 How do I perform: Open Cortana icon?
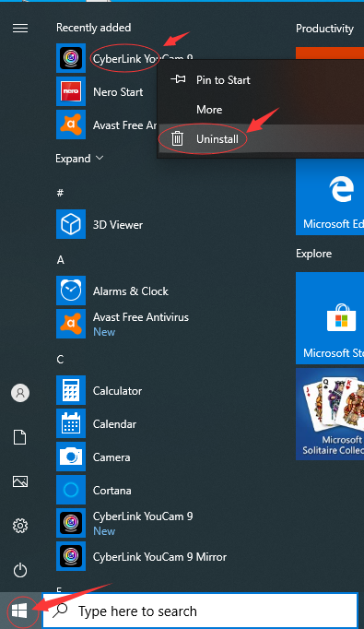[x=71, y=490]
